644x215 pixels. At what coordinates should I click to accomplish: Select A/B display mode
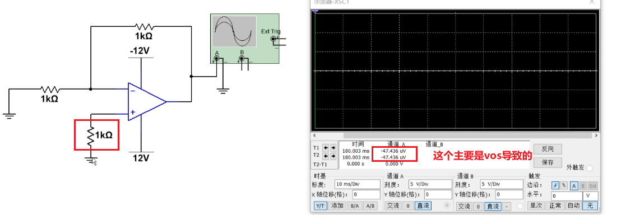370,205
